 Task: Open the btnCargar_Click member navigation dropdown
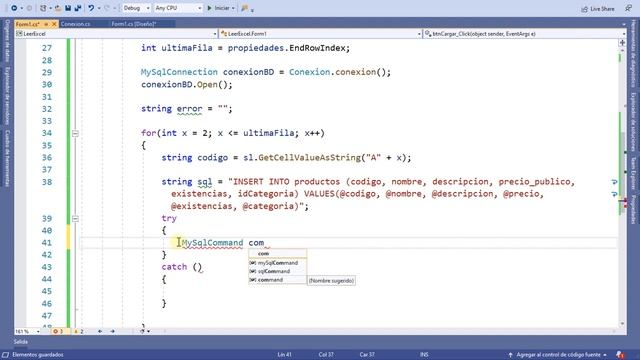click(x=525, y=34)
